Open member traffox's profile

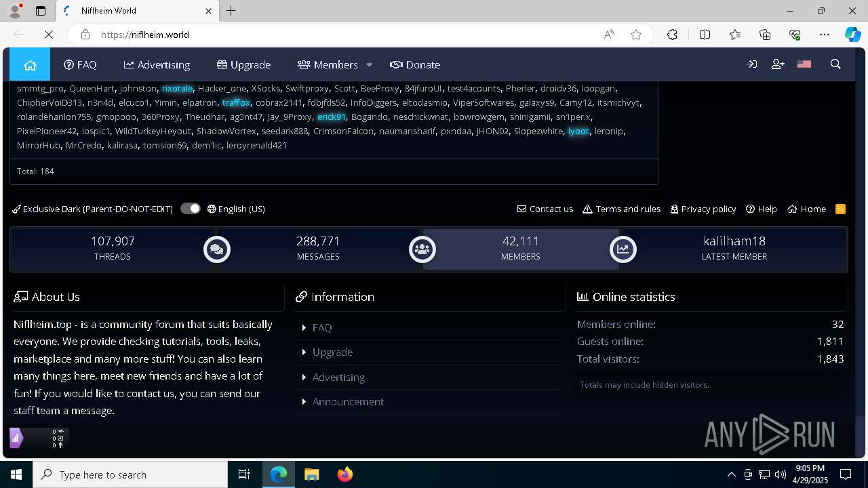pos(236,102)
